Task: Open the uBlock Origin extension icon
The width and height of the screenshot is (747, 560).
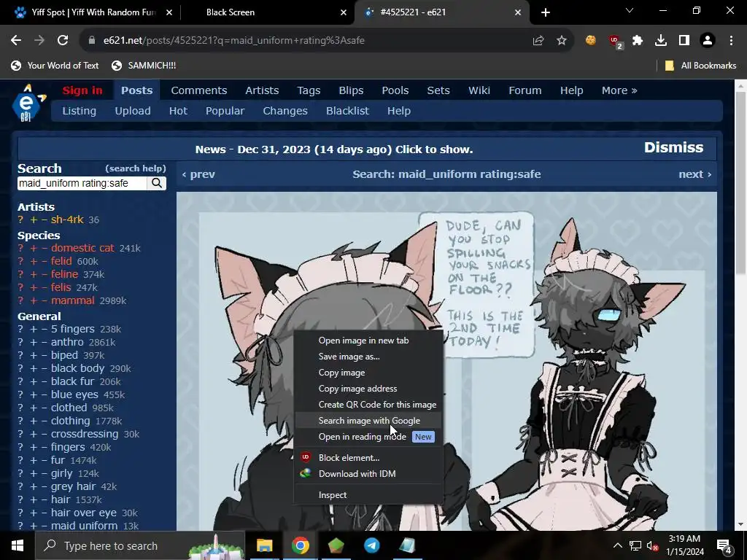Action: coord(614,41)
